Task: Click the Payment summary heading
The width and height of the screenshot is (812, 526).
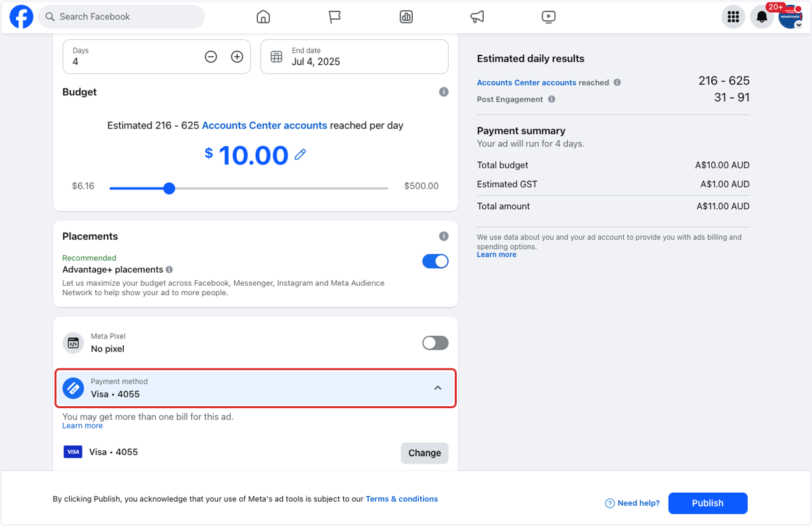Action: 521,131
